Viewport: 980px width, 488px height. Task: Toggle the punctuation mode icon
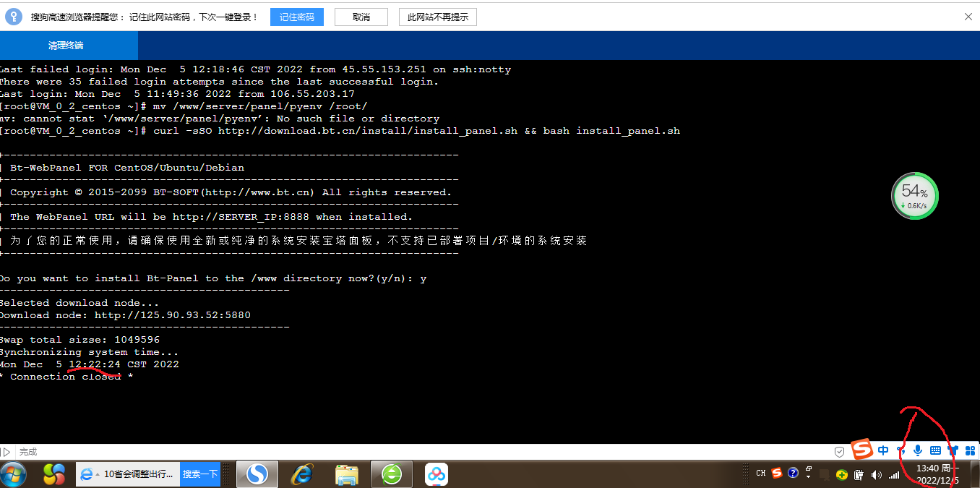tap(901, 450)
